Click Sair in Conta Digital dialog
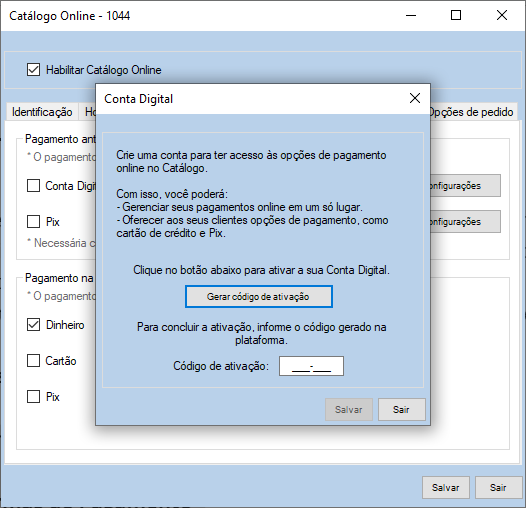Image resolution: width=526 pixels, height=508 pixels. [402, 409]
